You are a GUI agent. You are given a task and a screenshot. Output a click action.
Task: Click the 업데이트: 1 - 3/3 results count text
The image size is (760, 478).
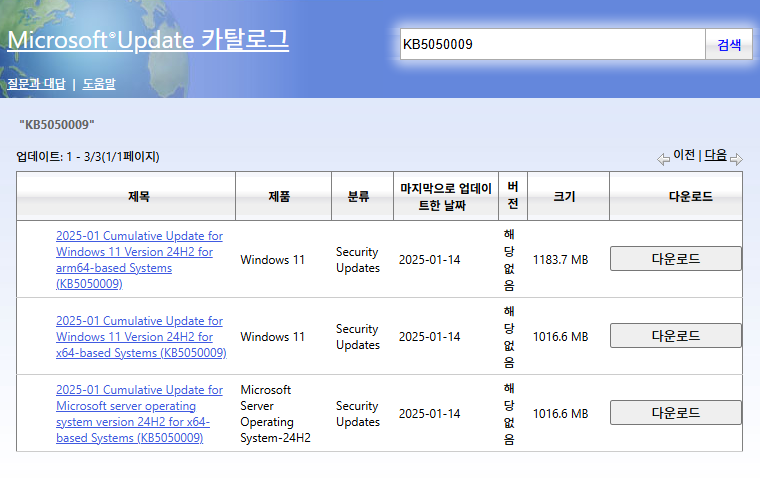(88, 157)
